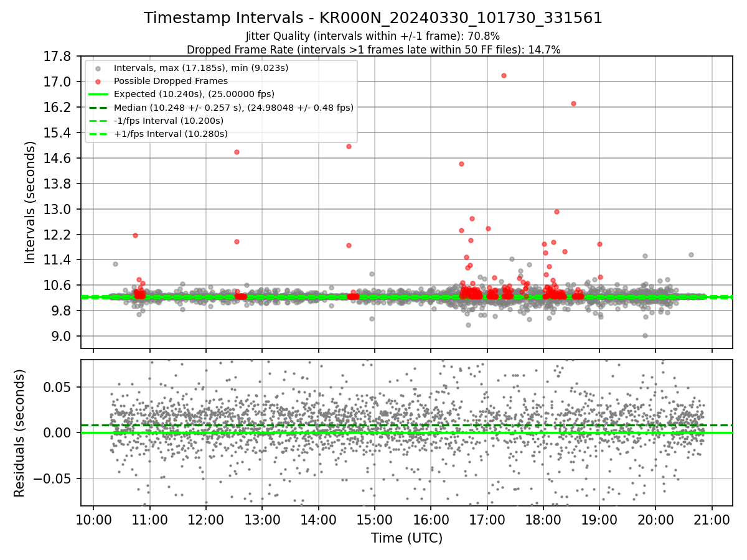This screenshot has width=747, height=560.
Task: Select legend entry '+1/fps Interval (10.280s)'
Action: (x=171, y=134)
